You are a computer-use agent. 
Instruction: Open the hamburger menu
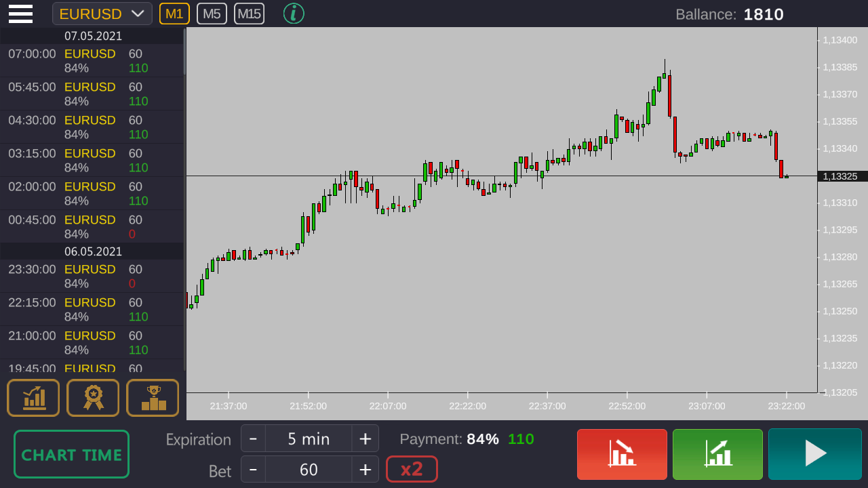tap(20, 14)
